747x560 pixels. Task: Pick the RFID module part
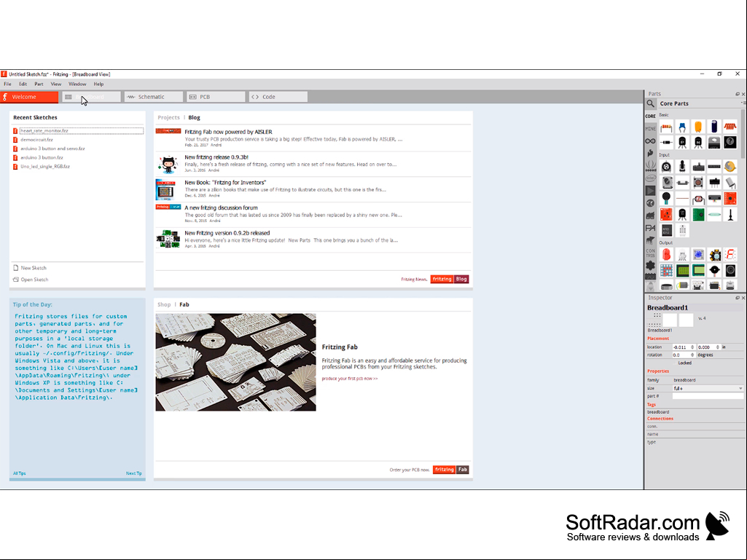point(667,230)
